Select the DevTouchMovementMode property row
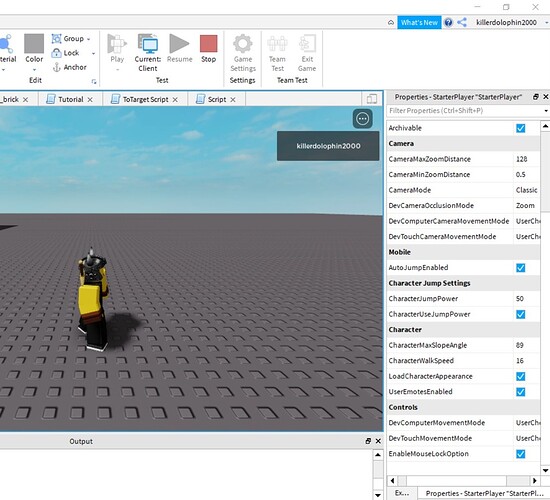 click(x=463, y=438)
